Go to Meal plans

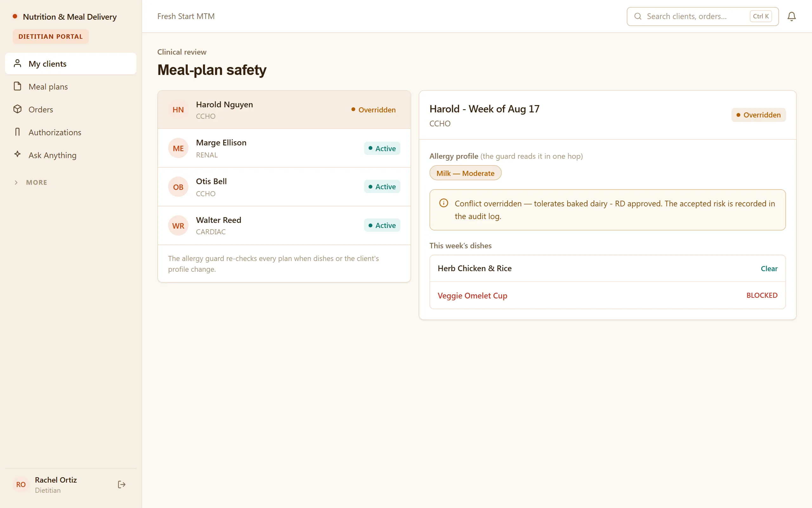coord(71,86)
